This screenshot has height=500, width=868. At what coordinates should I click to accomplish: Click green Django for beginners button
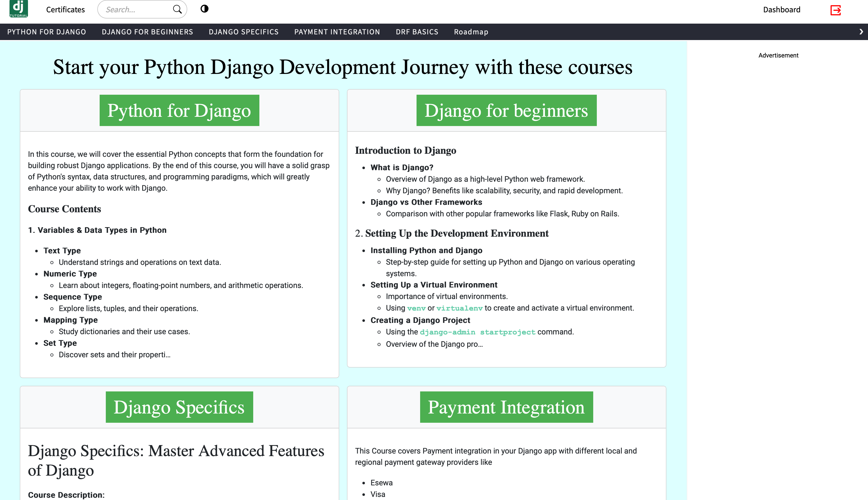pyautogui.click(x=506, y=110)
